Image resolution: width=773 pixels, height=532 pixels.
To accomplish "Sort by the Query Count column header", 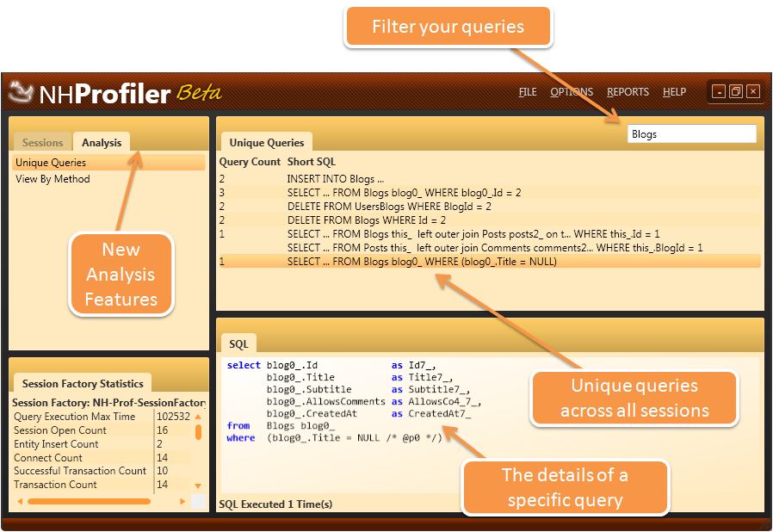I will pos(250,162).
